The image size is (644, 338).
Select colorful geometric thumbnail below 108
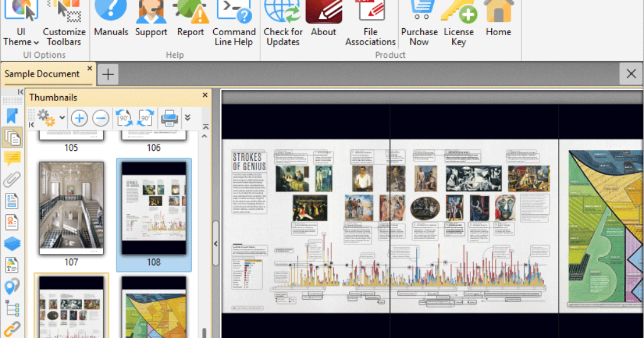coord(154,307)
